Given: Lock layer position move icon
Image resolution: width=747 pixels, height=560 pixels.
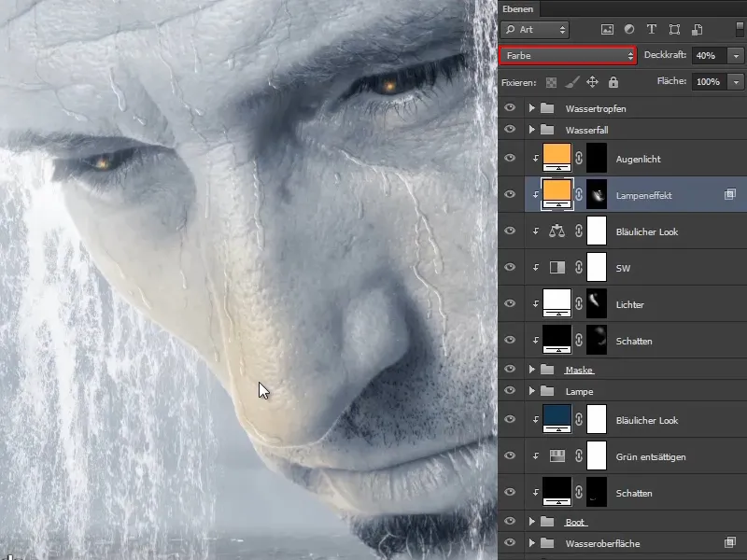Looking at the screenshot, I should click(x=592, y=82).
